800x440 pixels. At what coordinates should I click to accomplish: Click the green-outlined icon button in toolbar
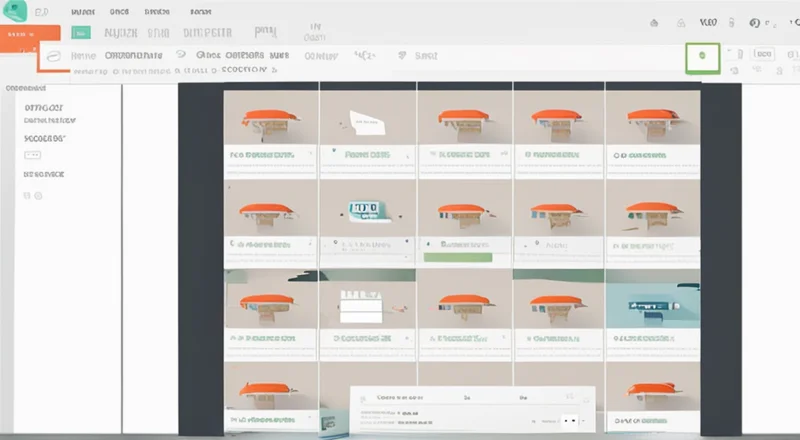(x=702, y=58)
